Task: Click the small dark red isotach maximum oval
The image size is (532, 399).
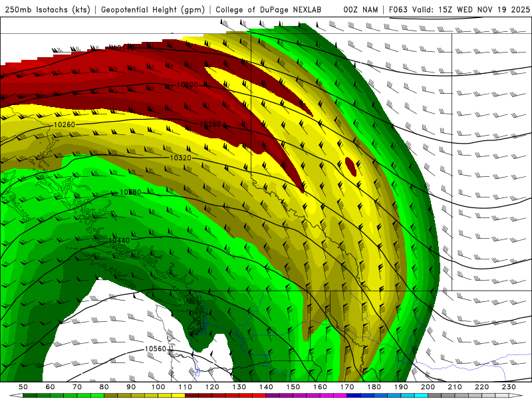Action: point(351,167)
